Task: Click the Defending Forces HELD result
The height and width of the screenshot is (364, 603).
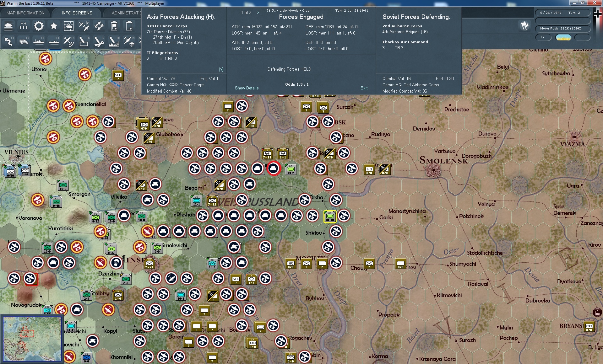Action: (x=289, y=69)
